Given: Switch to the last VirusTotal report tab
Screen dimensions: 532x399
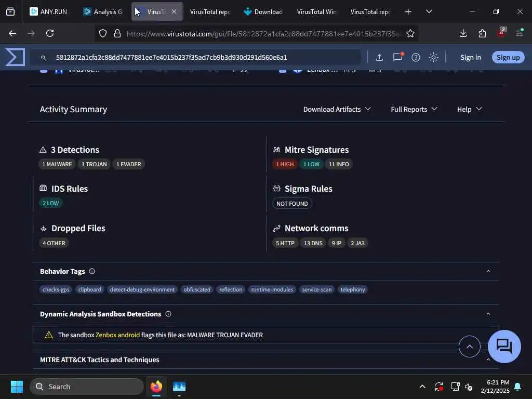Looking at the screenshot, I should (x=370, y=12).
